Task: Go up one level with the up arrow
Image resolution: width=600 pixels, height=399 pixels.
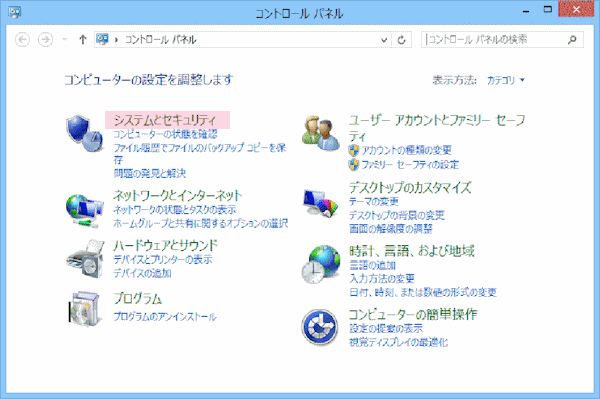Action: click(82, 39)
